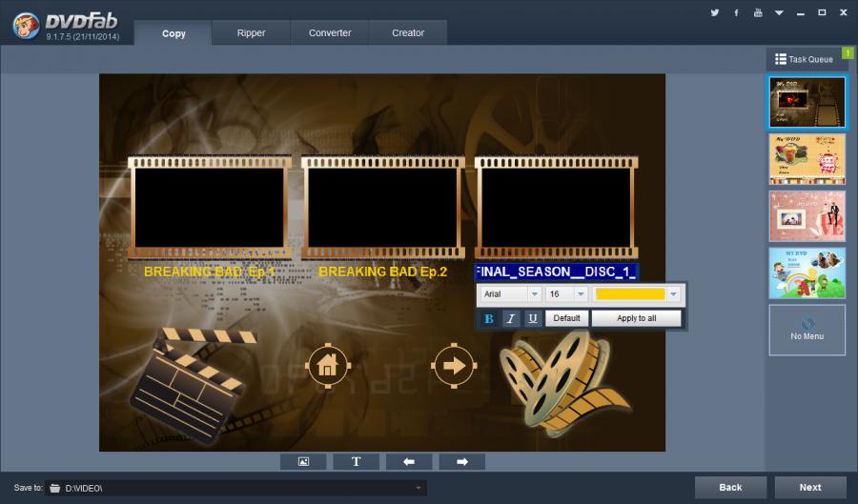The width and height of the screenshot is (858, 504).
Task: Open the Task Queue list
Action: tap(804, 59)
